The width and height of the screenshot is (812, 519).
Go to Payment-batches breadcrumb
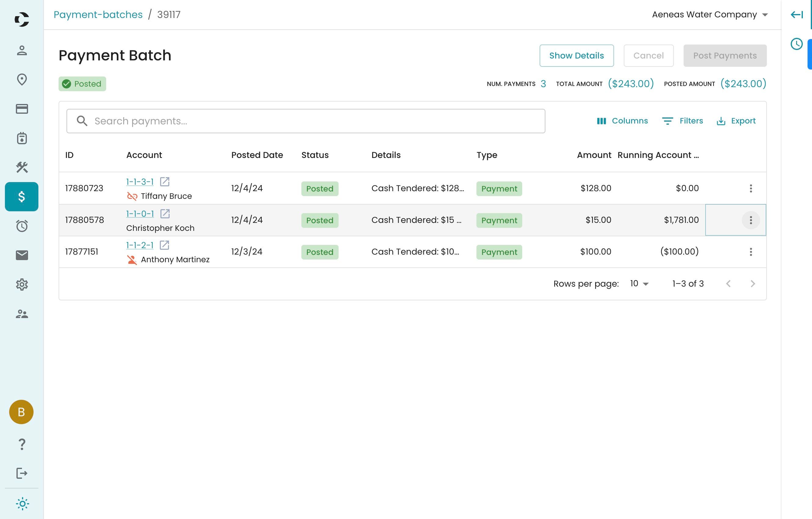(x=98, y=15)
